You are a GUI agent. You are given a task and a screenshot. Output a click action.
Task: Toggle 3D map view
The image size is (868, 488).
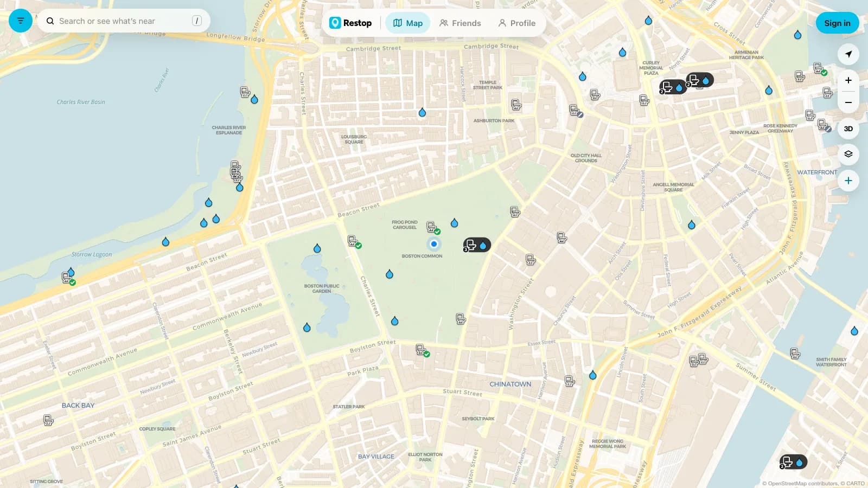pyautogui.click(x=848, y=129)
